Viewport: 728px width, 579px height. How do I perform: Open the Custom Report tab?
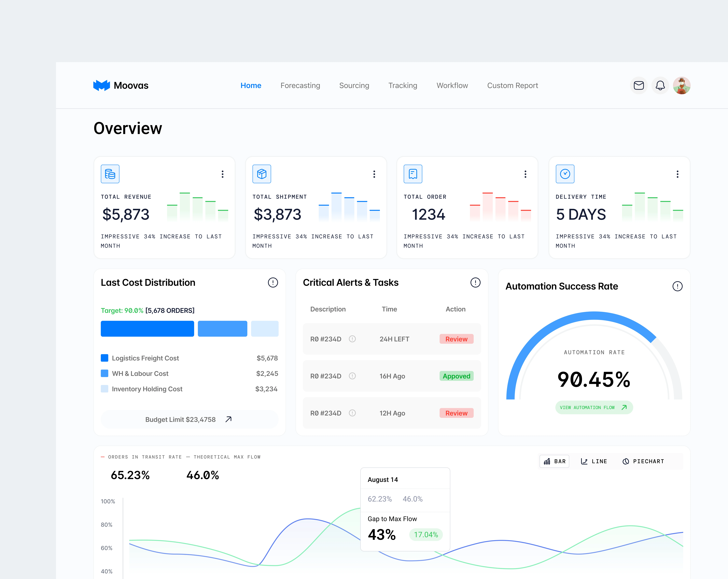tap(512, 85)
